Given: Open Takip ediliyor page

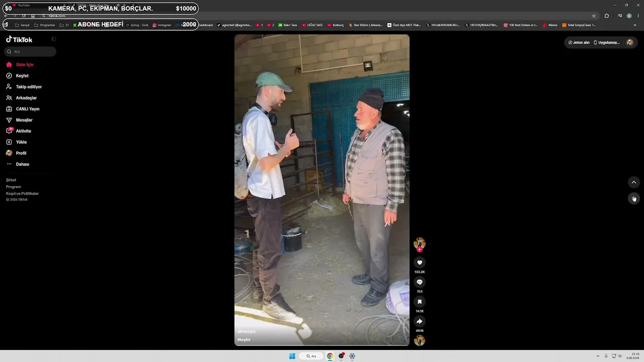Looking at the screenshot, I should click(24, 87).
